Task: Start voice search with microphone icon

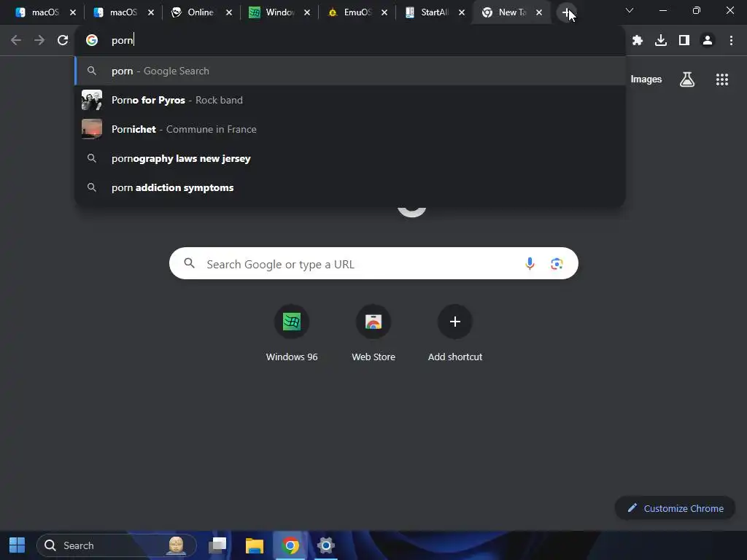Action: click(530, 263)
